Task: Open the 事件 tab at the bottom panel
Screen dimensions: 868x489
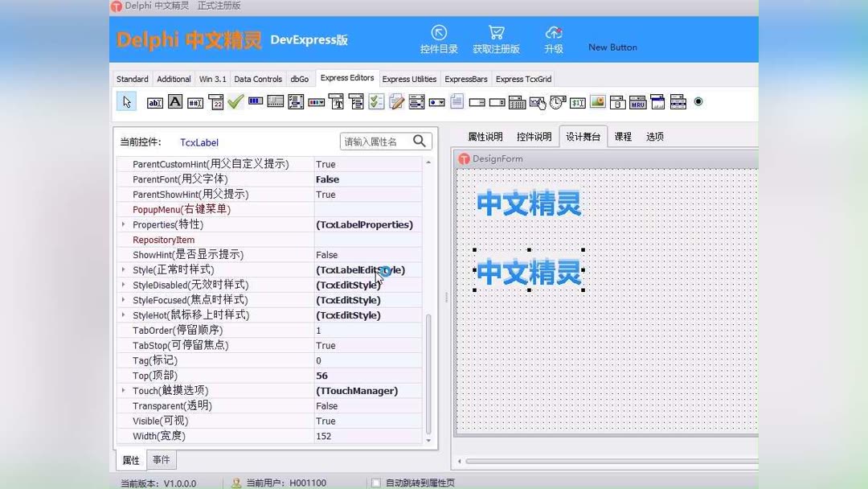Action: click(x=161, y=459)
